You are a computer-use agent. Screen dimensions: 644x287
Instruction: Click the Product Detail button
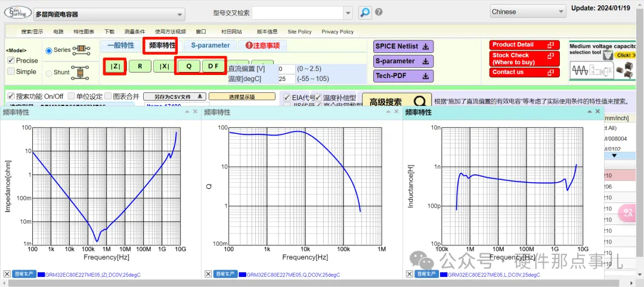point(525,45)
